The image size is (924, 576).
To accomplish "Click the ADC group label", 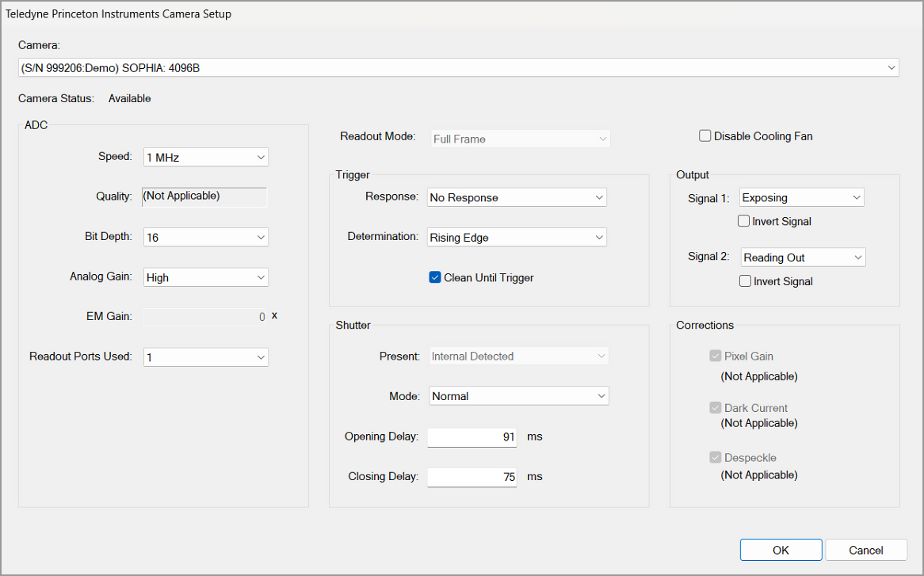I will (36, 125).
